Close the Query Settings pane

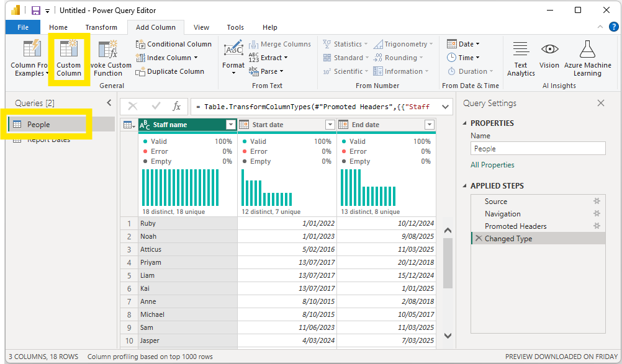coord(601,103)
